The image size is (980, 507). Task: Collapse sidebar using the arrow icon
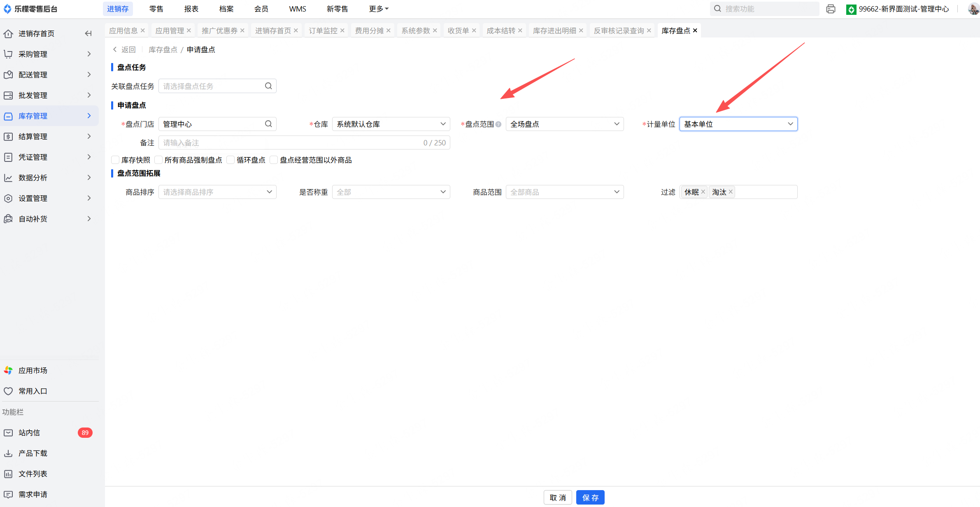tap(88, 33)
